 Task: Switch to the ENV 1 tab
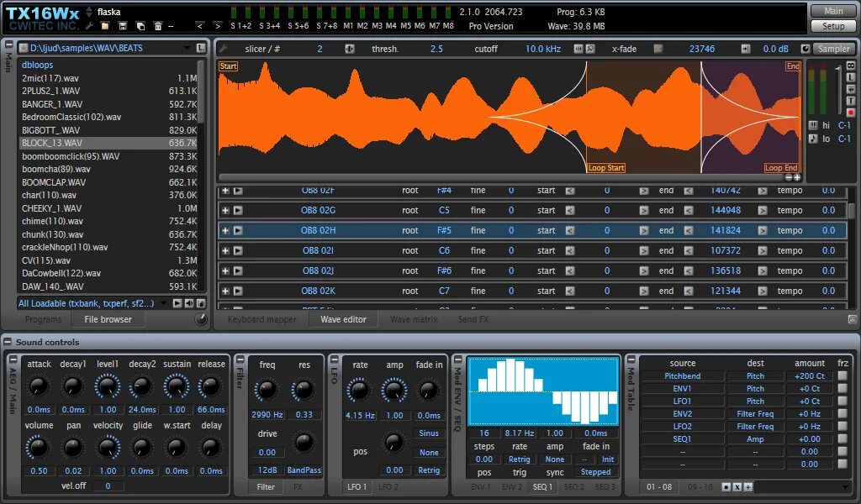[x=480, y=486]
